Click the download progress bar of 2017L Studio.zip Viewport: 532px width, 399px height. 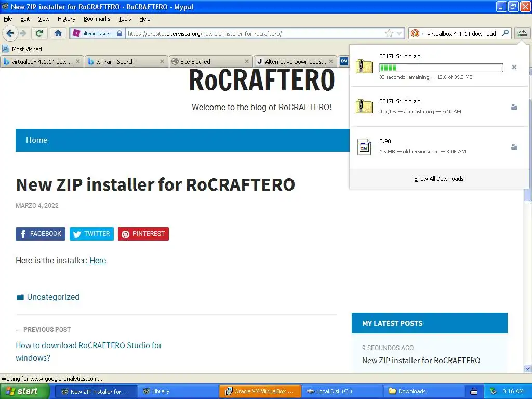441,68
